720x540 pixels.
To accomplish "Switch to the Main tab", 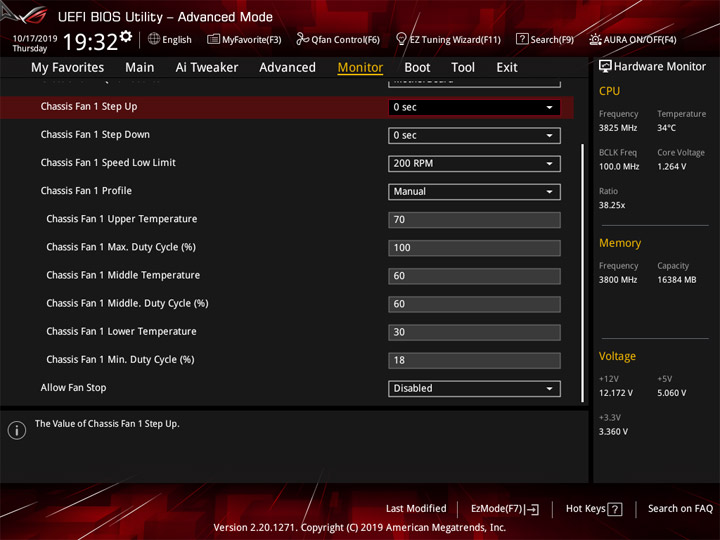I will (140, 68).
